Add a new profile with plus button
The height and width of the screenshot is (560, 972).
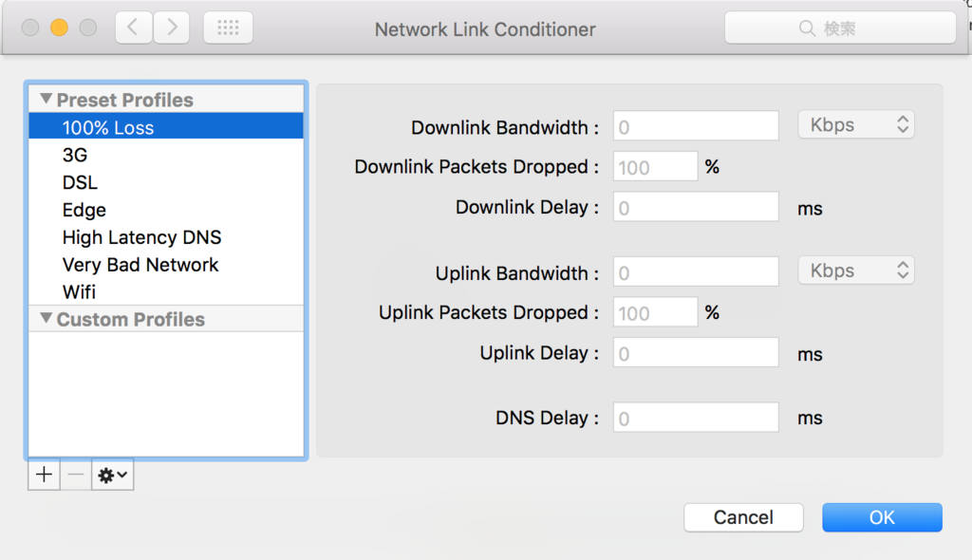[x=44, y=475]
